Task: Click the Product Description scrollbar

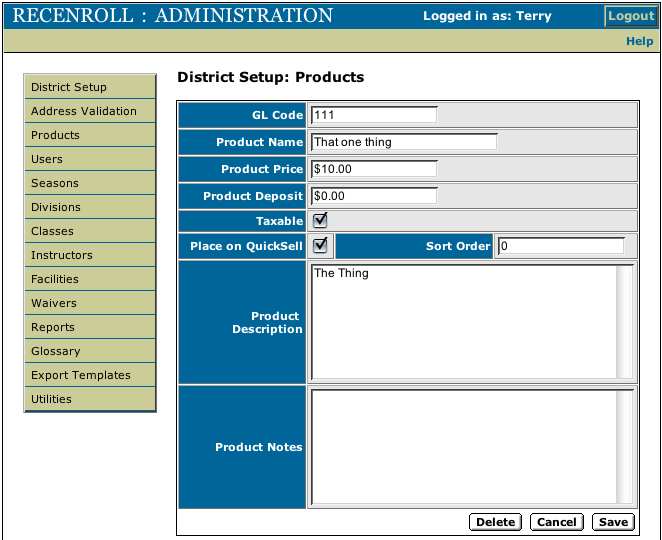Action: pyautogui.click(x=625, y=322)
